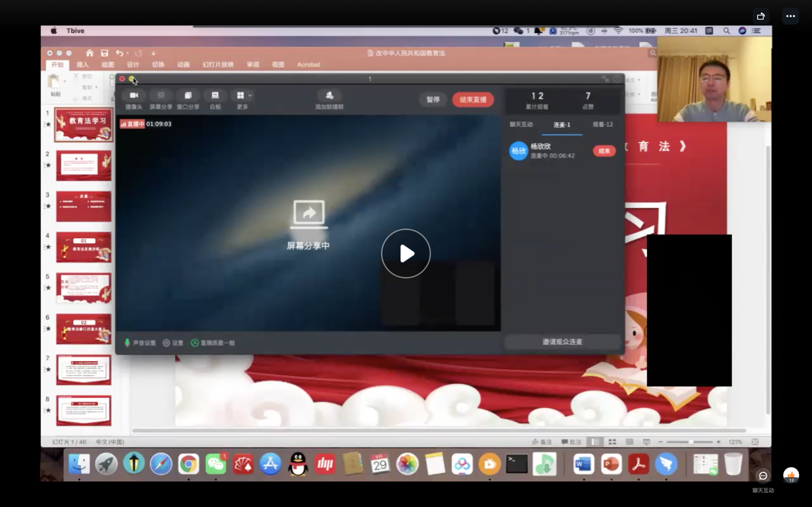This screenshot has width=812, height=507.
Task: Click the red End Live (结束直播) button
Action: tap(473, 100)
